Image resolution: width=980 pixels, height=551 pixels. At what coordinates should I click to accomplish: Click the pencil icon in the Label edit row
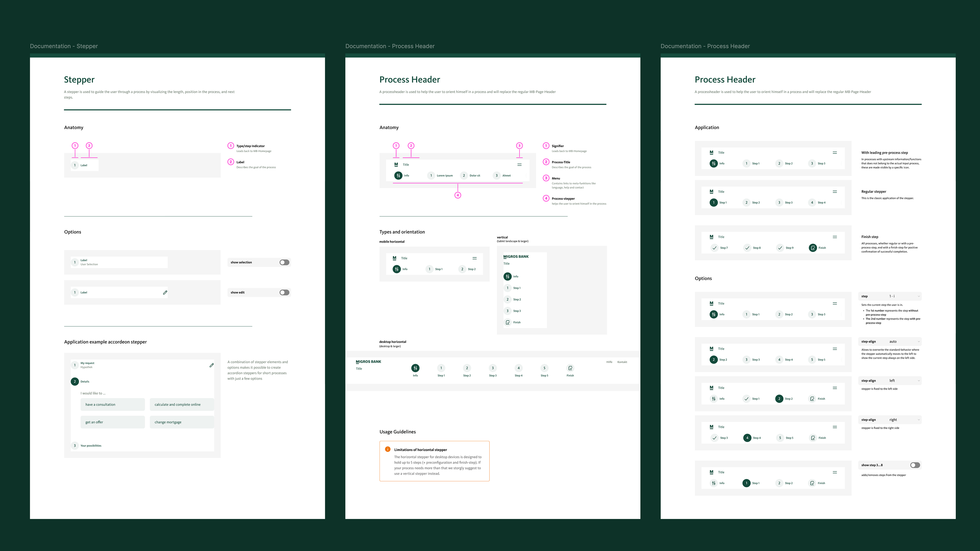[x=165, y=292]
